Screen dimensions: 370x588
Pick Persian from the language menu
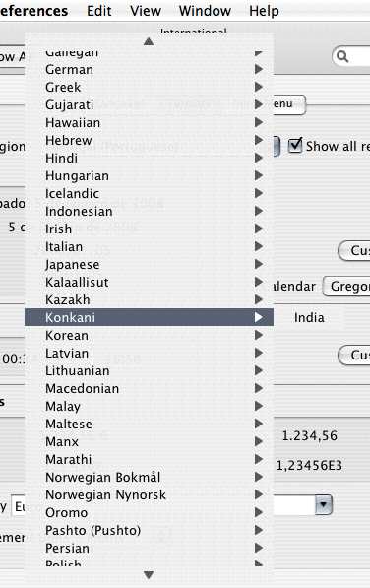point(149,549)
